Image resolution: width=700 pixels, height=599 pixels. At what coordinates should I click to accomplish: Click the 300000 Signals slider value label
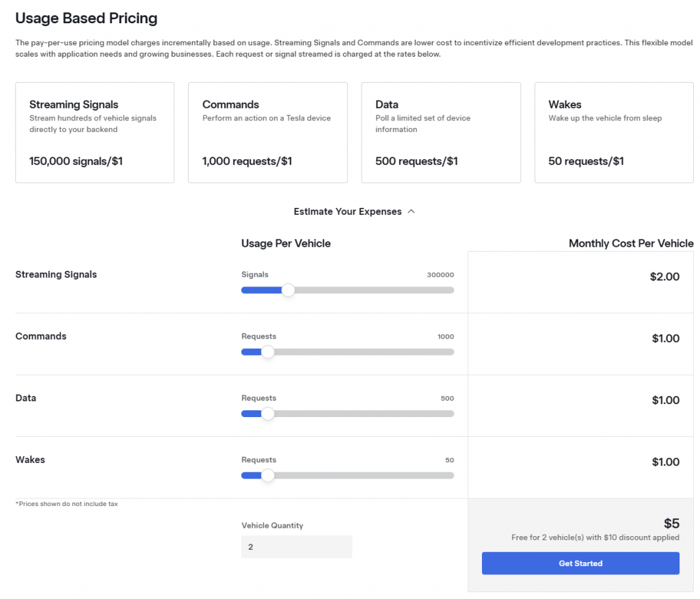pyautogui.click(x=440, y=275)
